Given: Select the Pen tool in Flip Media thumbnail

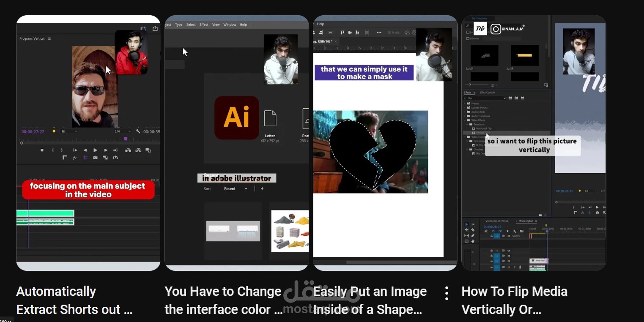Looking at the screenshot, I should pos(473,235).
